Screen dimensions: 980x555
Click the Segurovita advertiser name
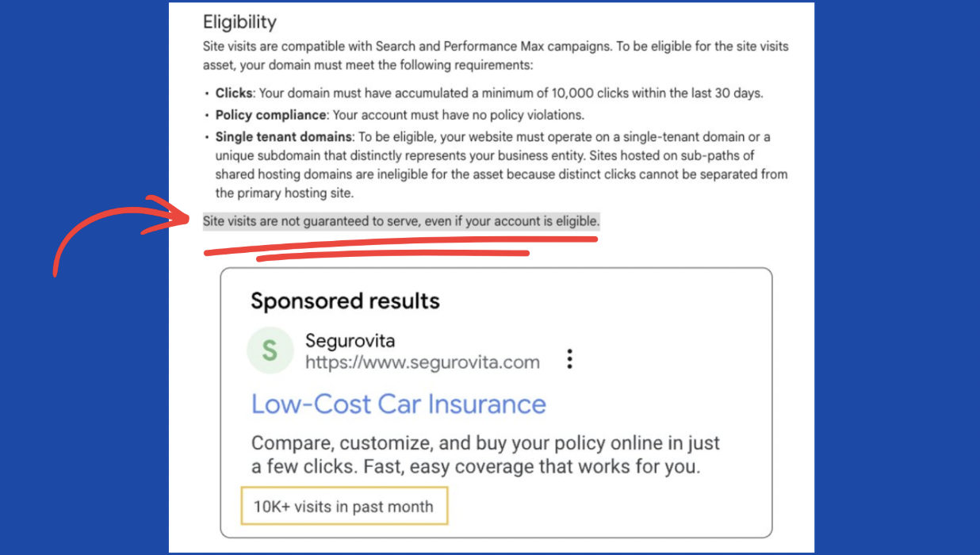coord(350,341)
